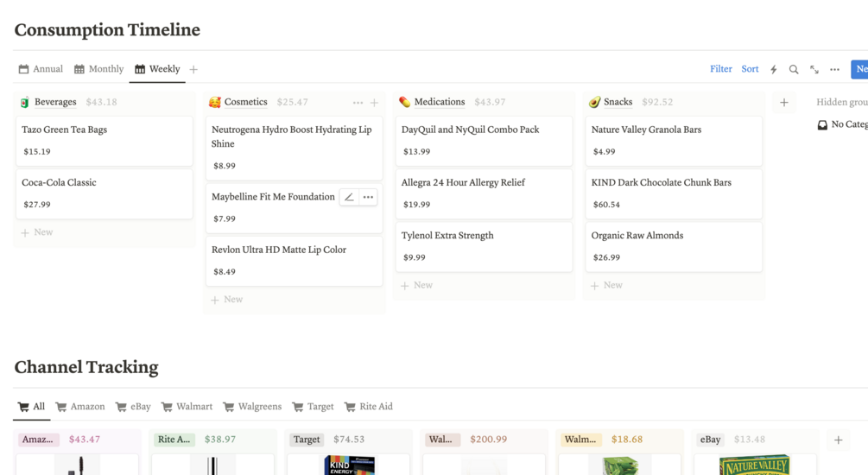This screenshot has width=868, height=475.
Task: Open Neutrogena Hydro Boost Lip Shine card
Action: tap(294, 148)
